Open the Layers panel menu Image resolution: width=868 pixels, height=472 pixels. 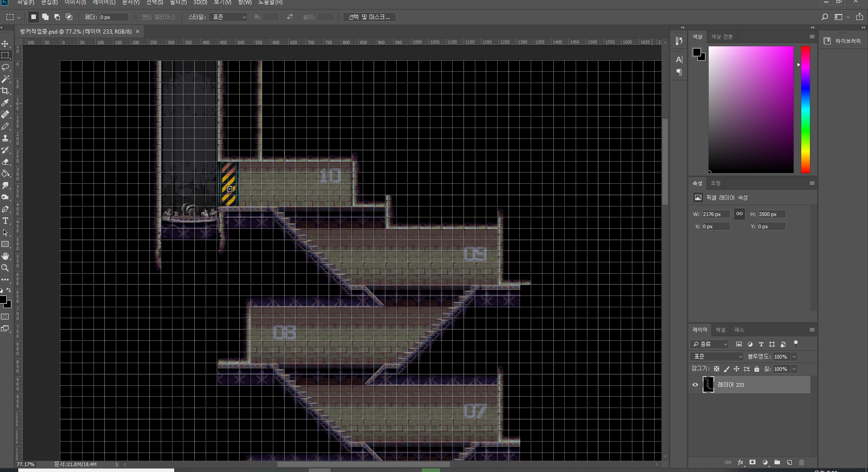[812, 329]
